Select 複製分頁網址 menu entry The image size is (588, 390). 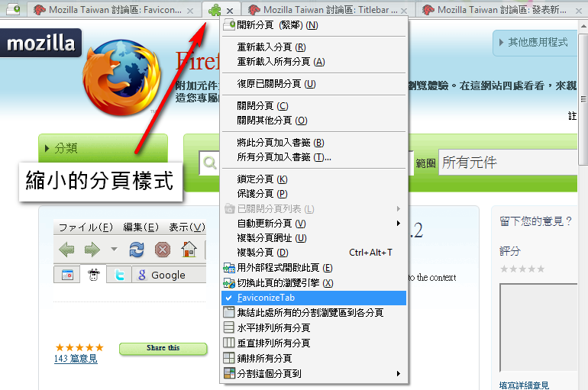pyautogui.click(x=314, y=238)
